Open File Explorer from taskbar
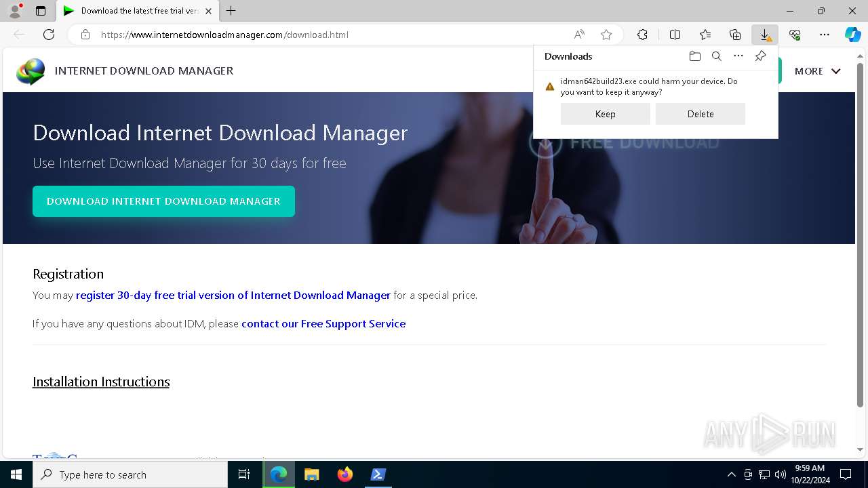 pyautogui.click(x=312, y=474)
